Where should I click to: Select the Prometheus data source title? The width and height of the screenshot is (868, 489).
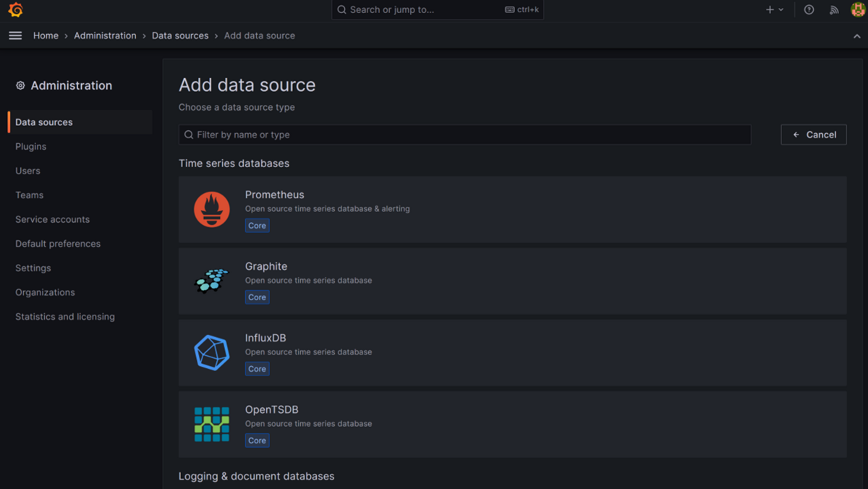point(275,195)
